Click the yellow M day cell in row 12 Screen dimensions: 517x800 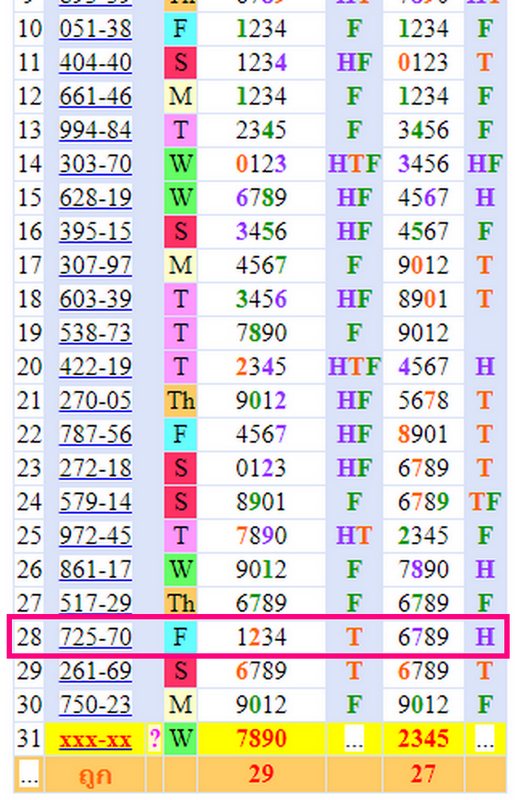coord(180,96)
